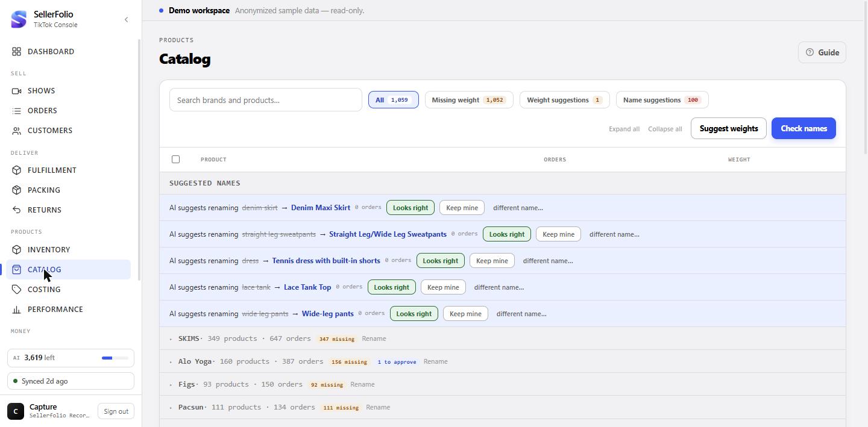Keep mine for denim skirt
The width and height of the screenshot is (868, 427).
click(462, 208)
